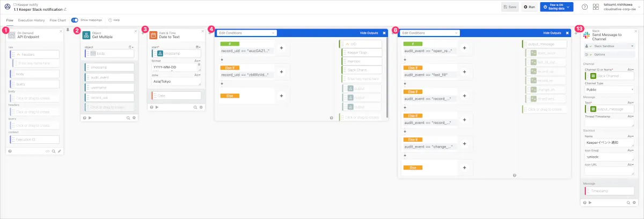
Task: Click search icon on Get Multiple footer
Action: tap(128, 118)
